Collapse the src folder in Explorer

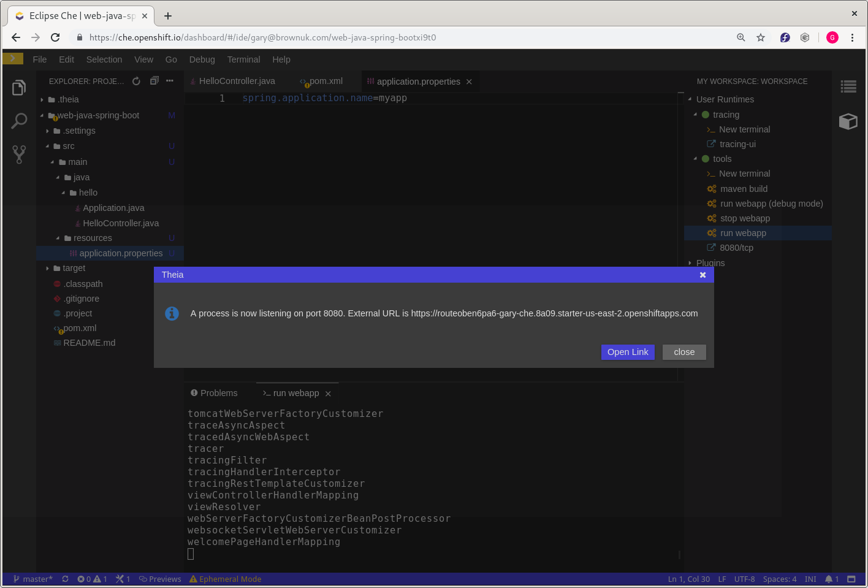click(47, 146)
